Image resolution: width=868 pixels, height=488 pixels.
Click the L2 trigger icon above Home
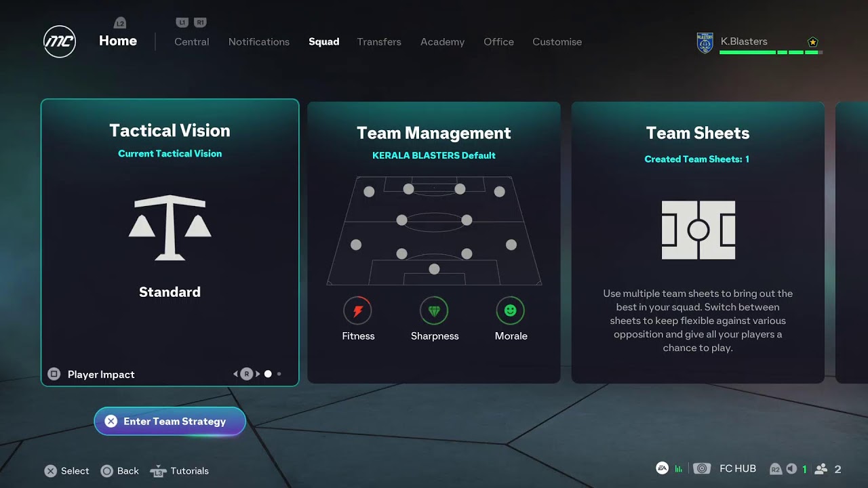tap(120, 23)
